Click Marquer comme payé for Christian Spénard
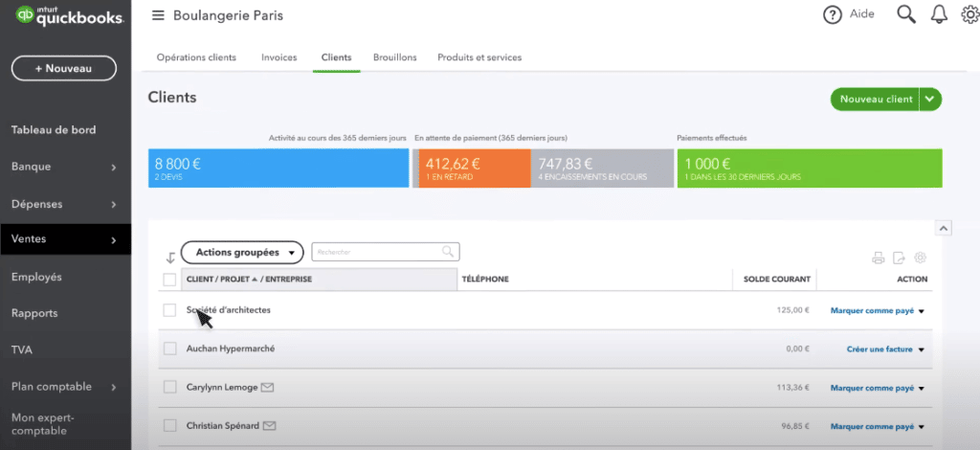The image size is (980, 450). pyautogui.click(x=871, y=425)
